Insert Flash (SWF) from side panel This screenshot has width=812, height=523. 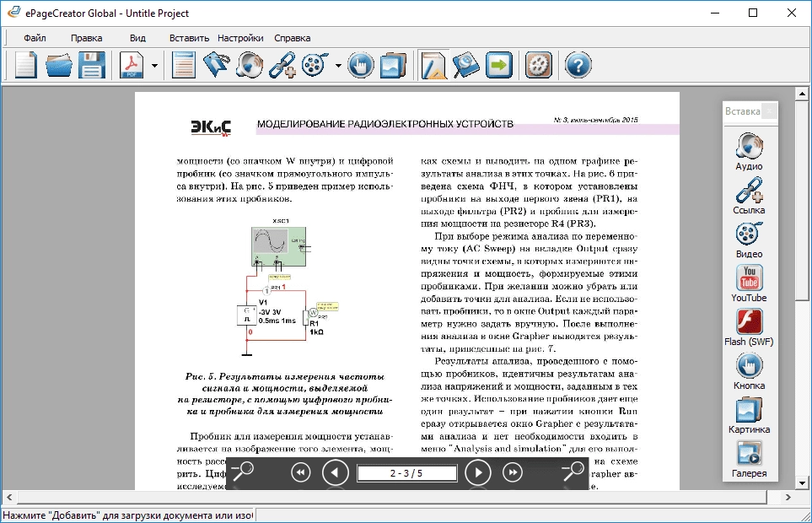[749, 327]
